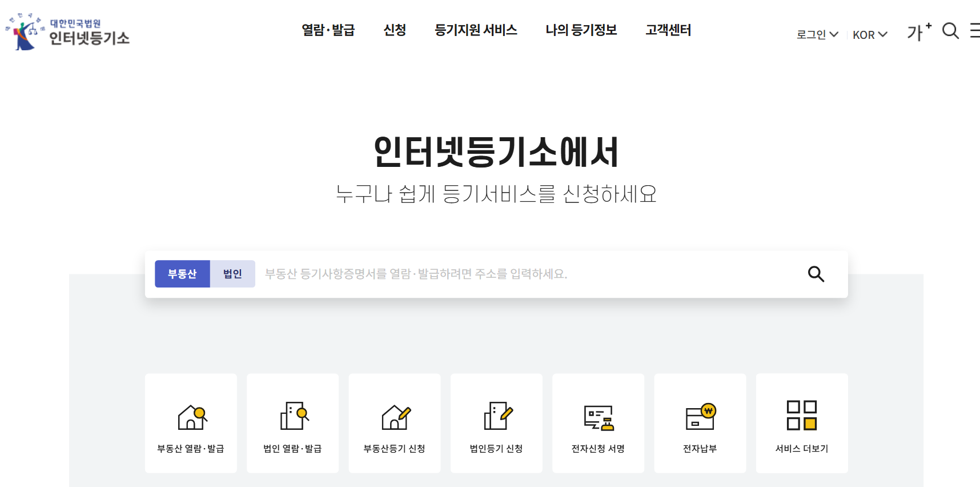Click the 법인등기 신청 building-pencil icon
The width and height of the screenshot is (980, 487).
(499, 416)
